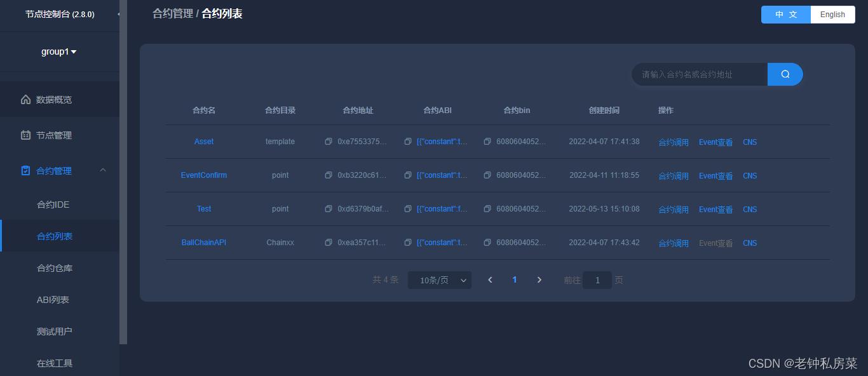The height and width of the screenshot is (376, 868).
Task: Collapse the sidebar with the arrow icon
Action: (119, 14)
